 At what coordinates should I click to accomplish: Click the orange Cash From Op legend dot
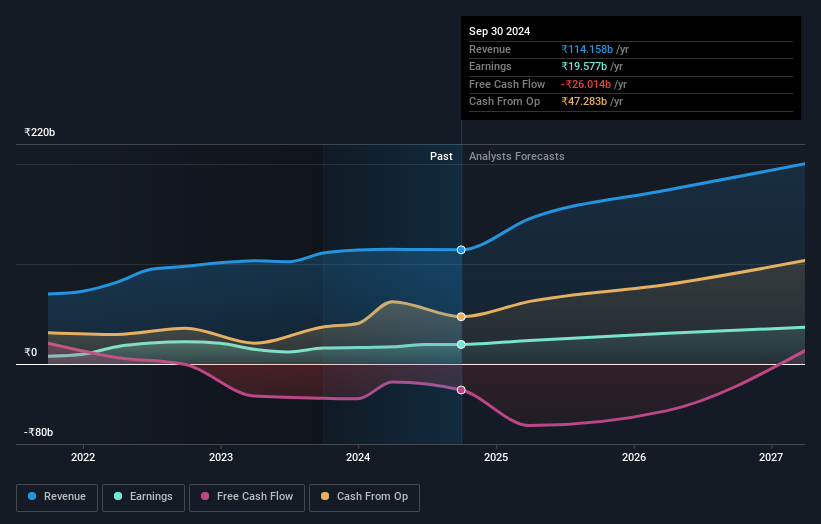click(325, 496)
